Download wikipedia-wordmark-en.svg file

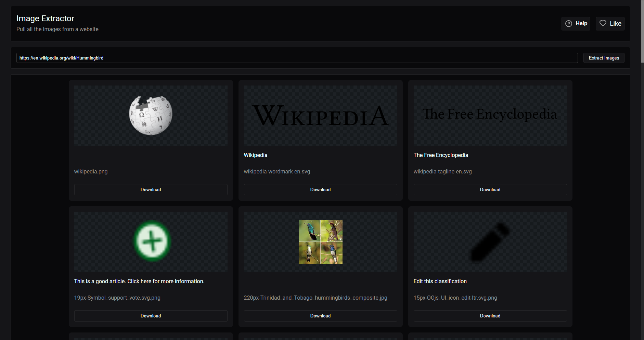(x=320, y=189)
